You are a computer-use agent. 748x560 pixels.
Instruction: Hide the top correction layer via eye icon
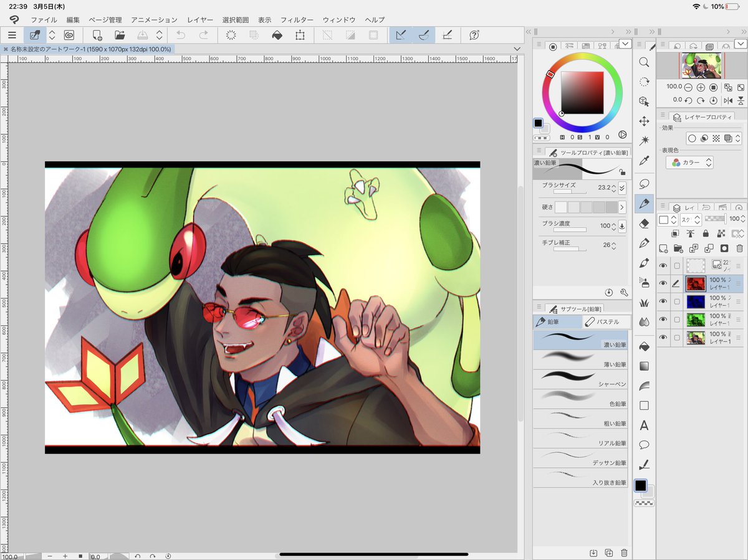[x=663, y=266]
